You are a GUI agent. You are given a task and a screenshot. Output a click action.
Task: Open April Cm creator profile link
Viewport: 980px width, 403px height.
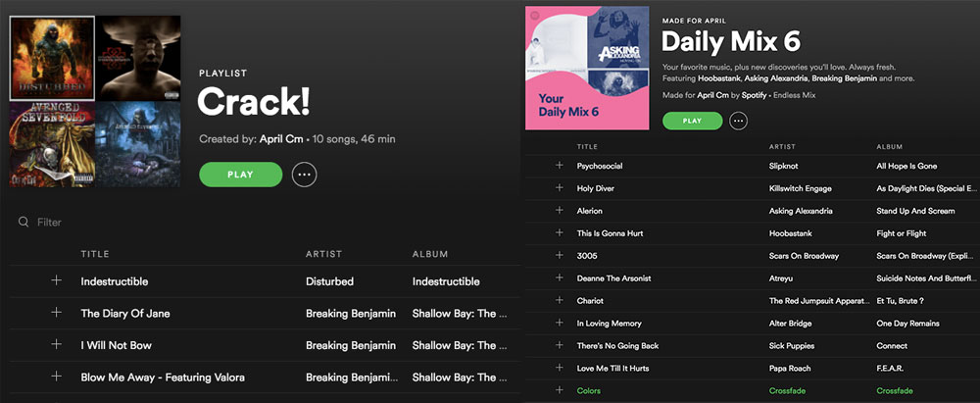click(282, 139)
